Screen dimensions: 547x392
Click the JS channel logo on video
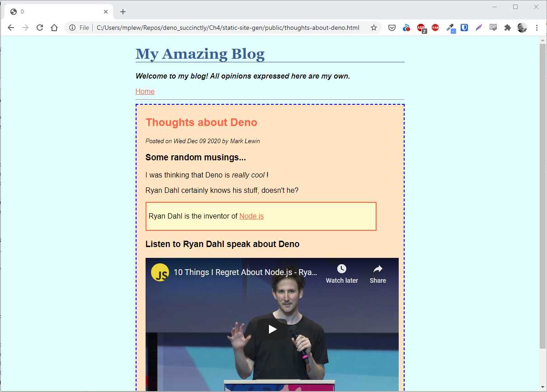(x=160, y=272)
